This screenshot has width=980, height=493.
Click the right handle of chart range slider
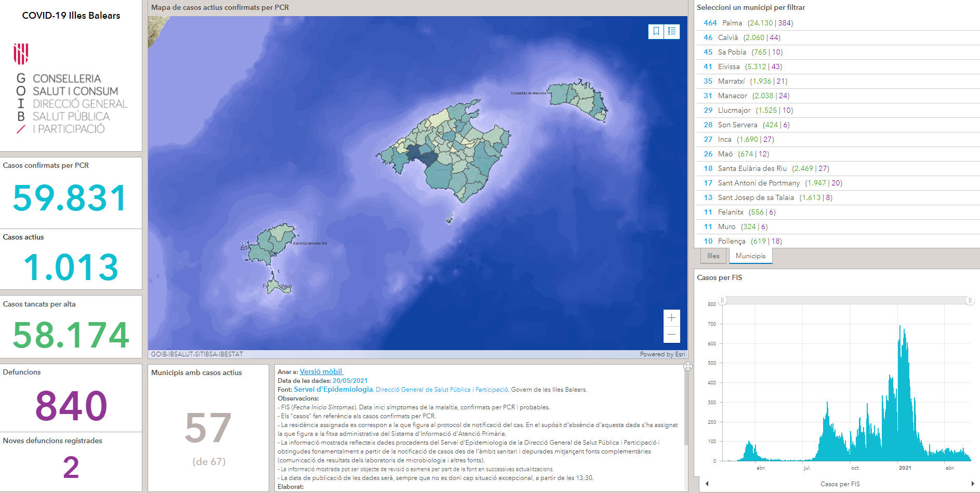click(x=970, y=300)
